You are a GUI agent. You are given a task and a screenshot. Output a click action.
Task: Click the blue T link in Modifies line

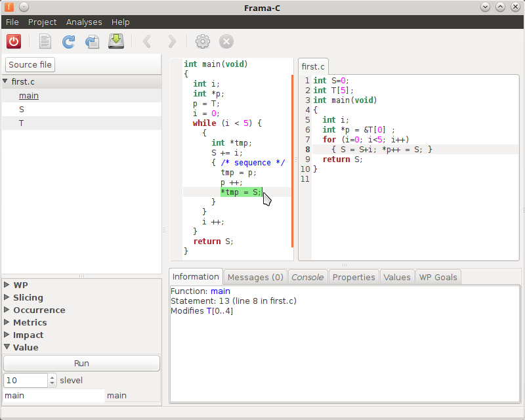pyautogui.click(x=209, y=311)
